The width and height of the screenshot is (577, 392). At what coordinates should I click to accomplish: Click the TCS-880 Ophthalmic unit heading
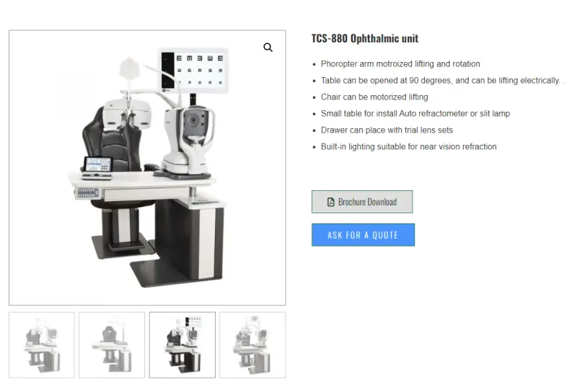365,39
